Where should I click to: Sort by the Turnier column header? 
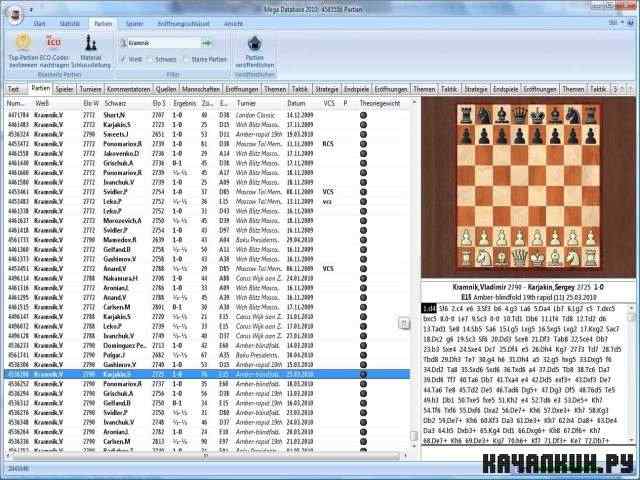tap(246, 104)
